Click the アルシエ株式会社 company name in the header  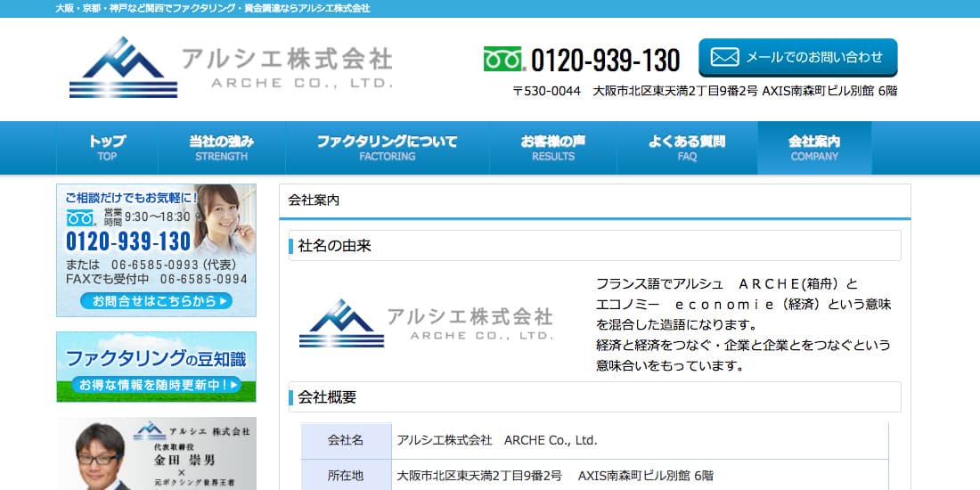(x=288, y=60)
